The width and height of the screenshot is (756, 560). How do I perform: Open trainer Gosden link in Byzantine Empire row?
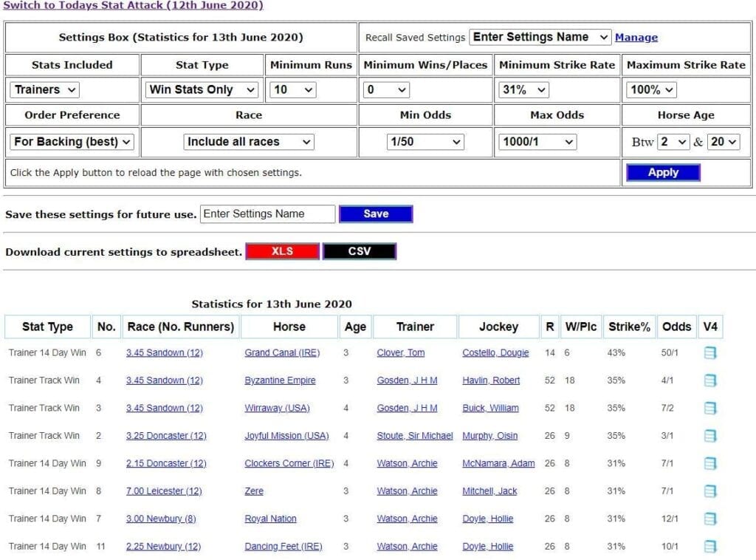(407, 380)
